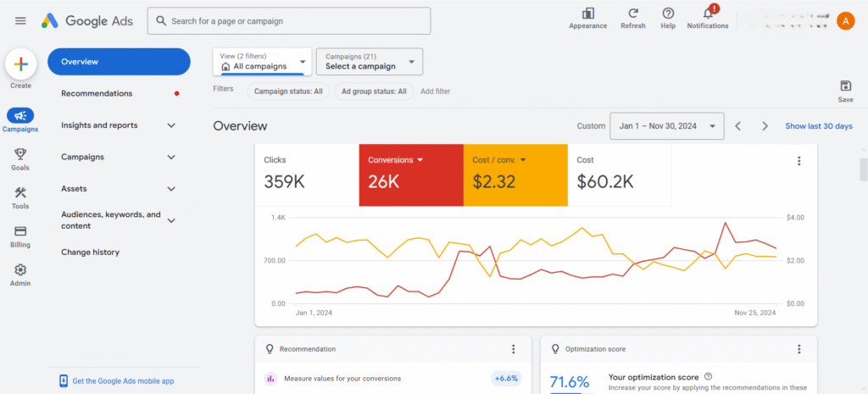Click the +6.6% recommendation badge

pyautogui.click(x=506, y=379)
